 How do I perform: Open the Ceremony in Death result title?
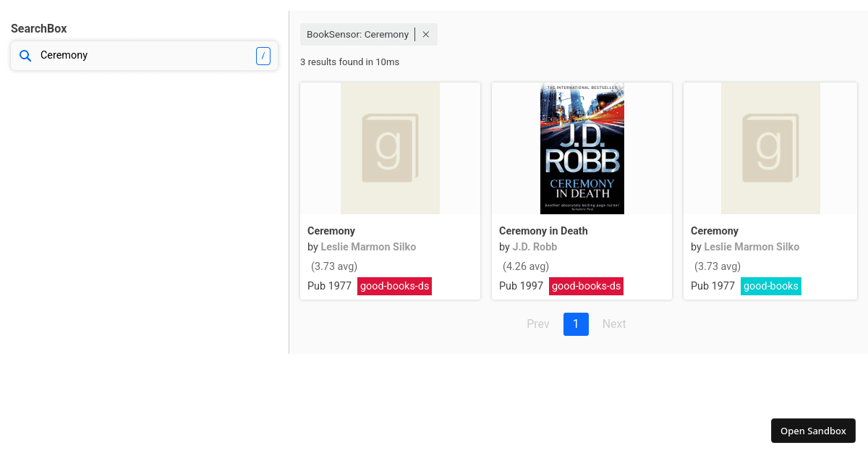point(543,230)
